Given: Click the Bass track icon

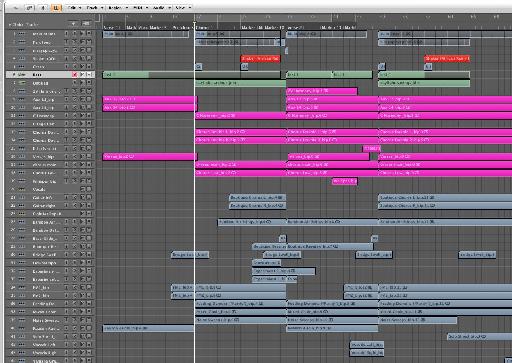Looking at the screenshot, I should click(x=22, y=75).
